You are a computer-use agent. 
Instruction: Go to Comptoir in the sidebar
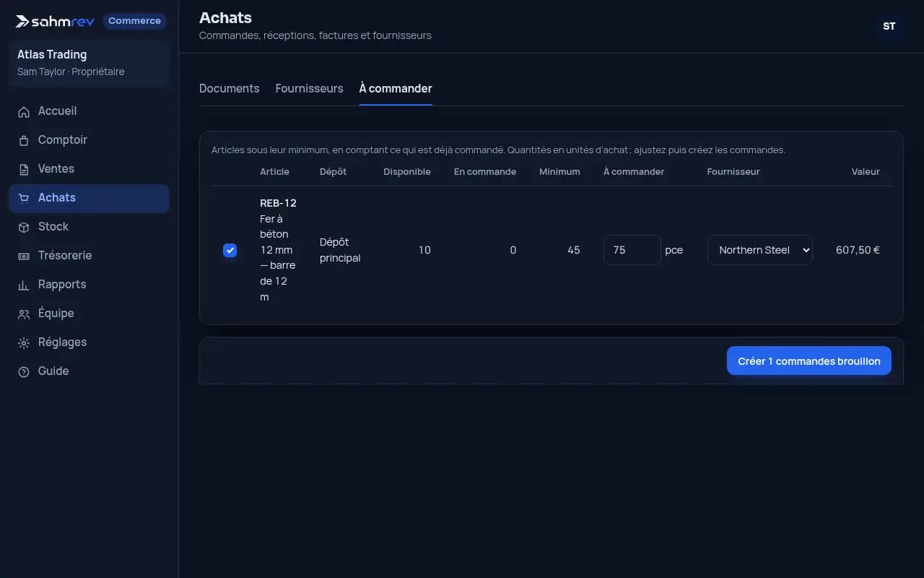[x=89, y=140]
